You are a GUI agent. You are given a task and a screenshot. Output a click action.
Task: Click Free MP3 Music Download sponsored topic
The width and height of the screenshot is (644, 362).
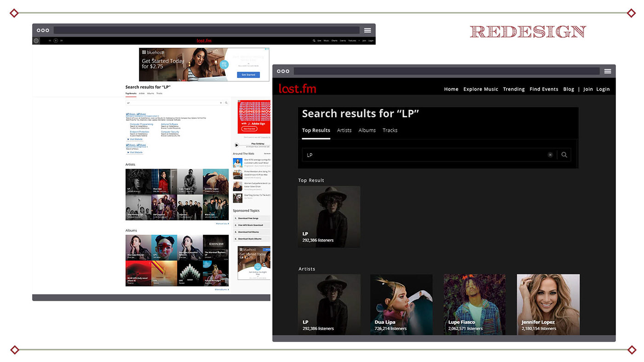(x=252, y=225)
